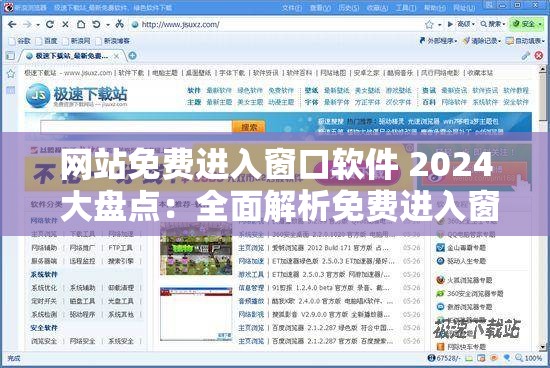
Task: Open the 查看(V) menu
Action: 320,7
